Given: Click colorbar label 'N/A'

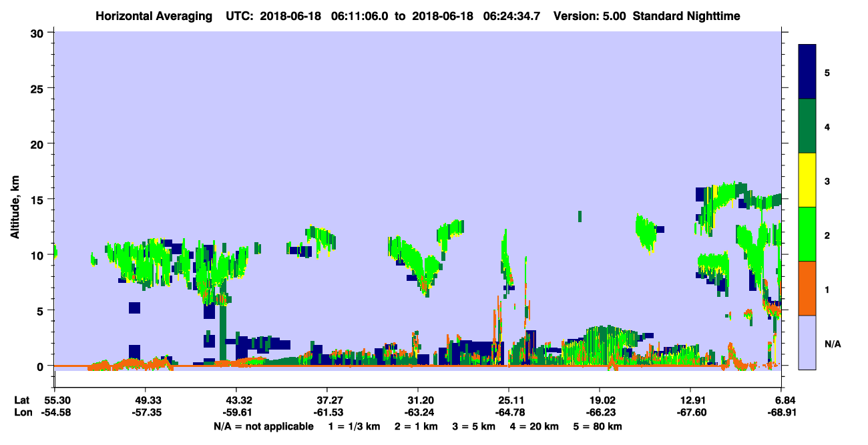Looking at the screenshot, I should (832, 344).
